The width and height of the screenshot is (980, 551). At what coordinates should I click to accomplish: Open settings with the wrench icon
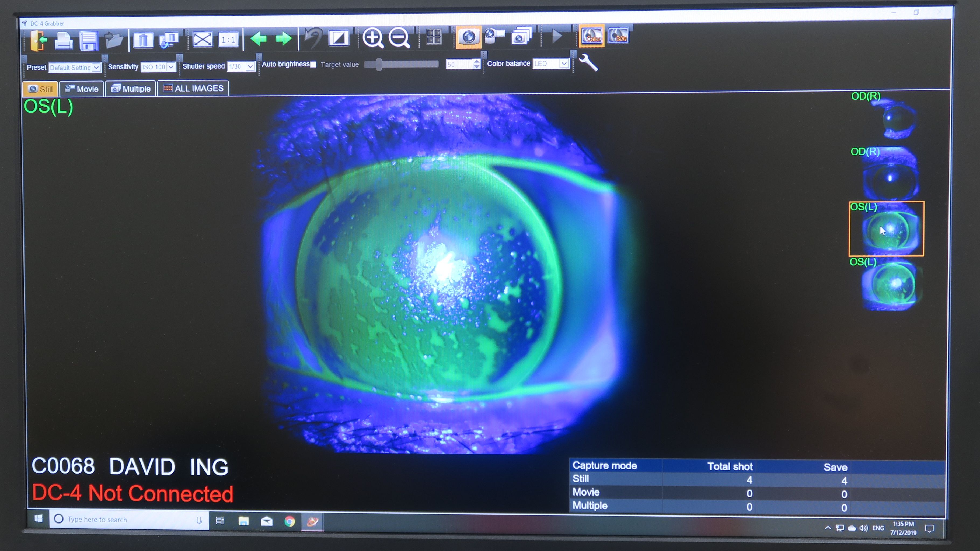(x=588, y=63)
